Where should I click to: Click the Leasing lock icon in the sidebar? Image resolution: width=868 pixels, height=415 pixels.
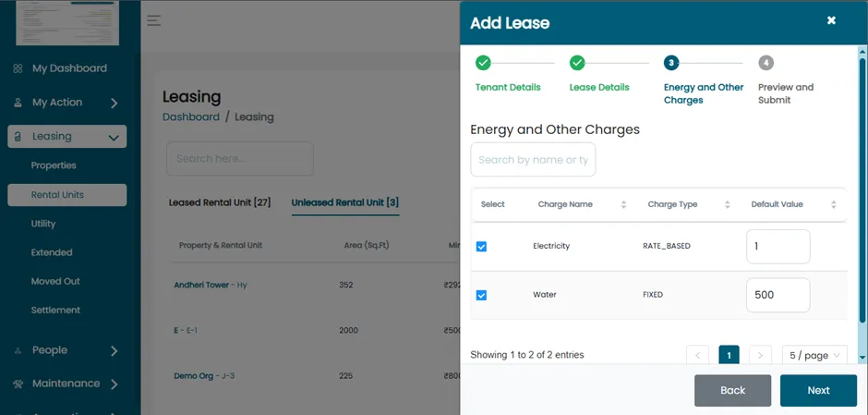(x=18, y=137)
